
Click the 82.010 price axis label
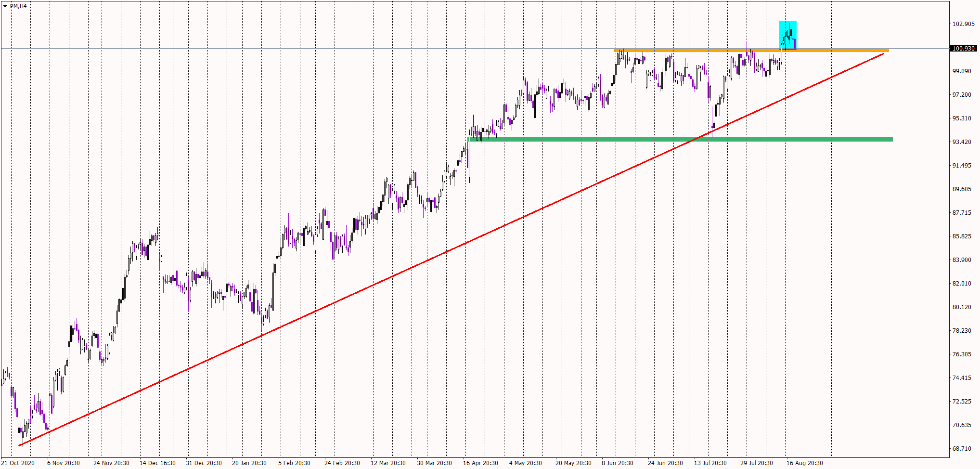[962, 284]
